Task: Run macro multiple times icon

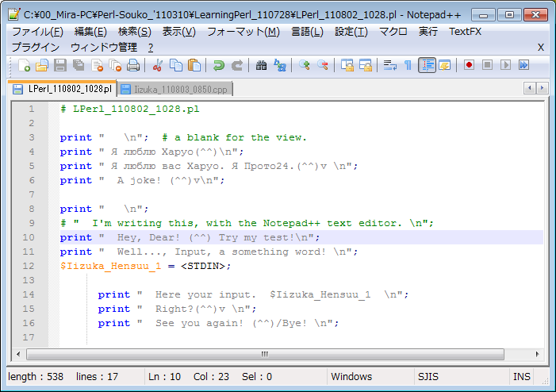Action: click(x=523, y=65)
